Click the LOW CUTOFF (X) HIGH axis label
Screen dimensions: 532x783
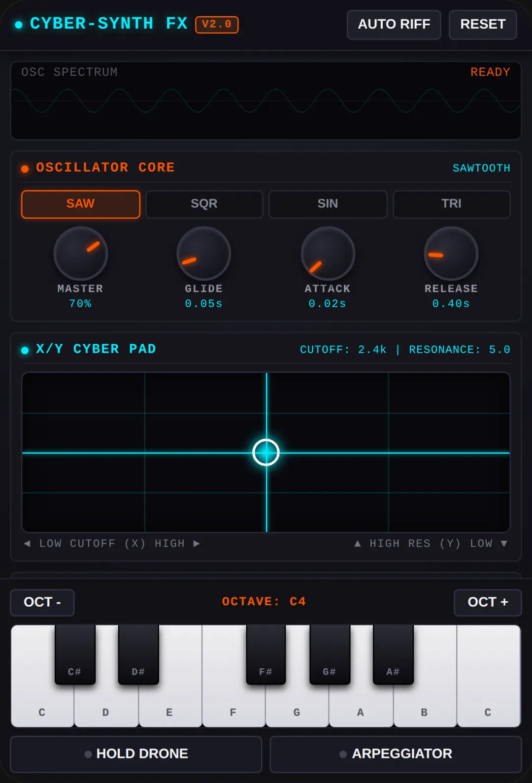click(112, 544)
